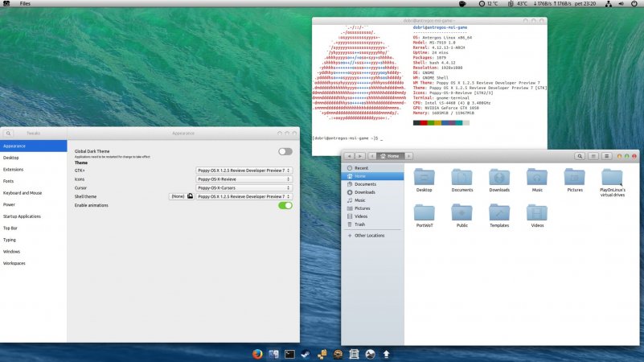Open the white document stack icon in dock
The height and width of the screenshot is (362, 644).
[354, 354]
